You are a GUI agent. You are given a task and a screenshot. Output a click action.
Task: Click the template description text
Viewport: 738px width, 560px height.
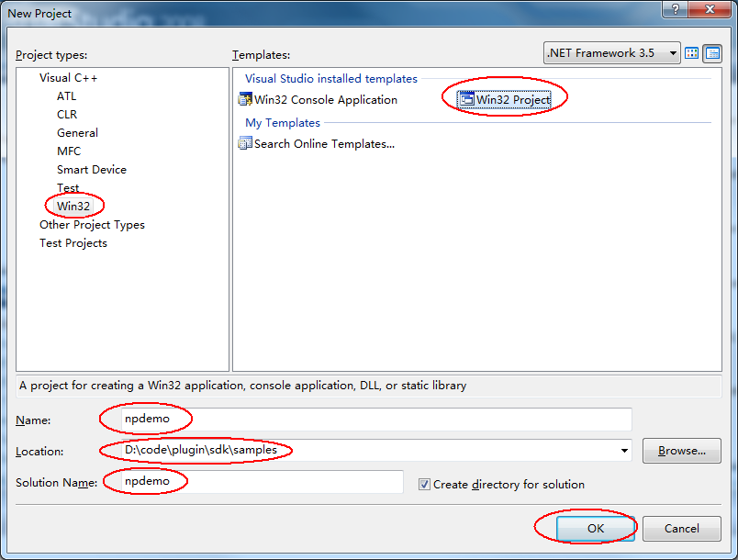pyautogui.click(x=243, y=386)
